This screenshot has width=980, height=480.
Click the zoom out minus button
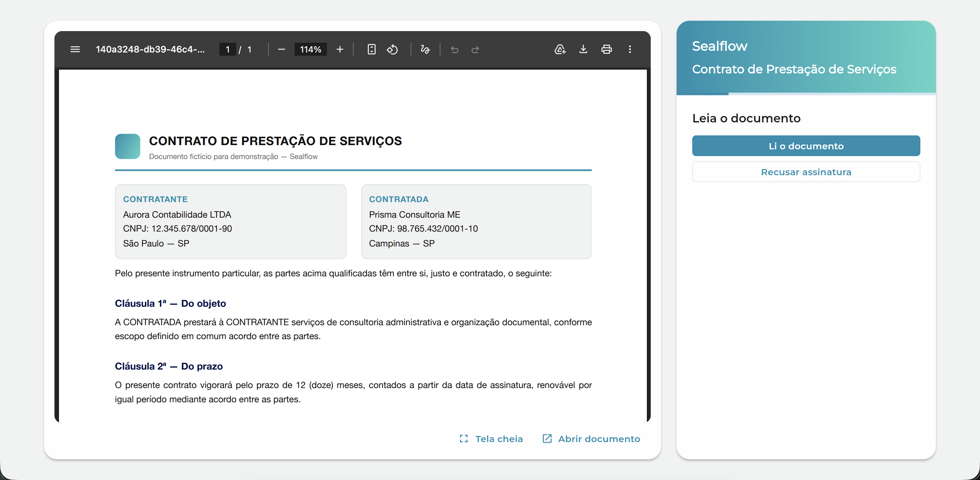[282, 50]
